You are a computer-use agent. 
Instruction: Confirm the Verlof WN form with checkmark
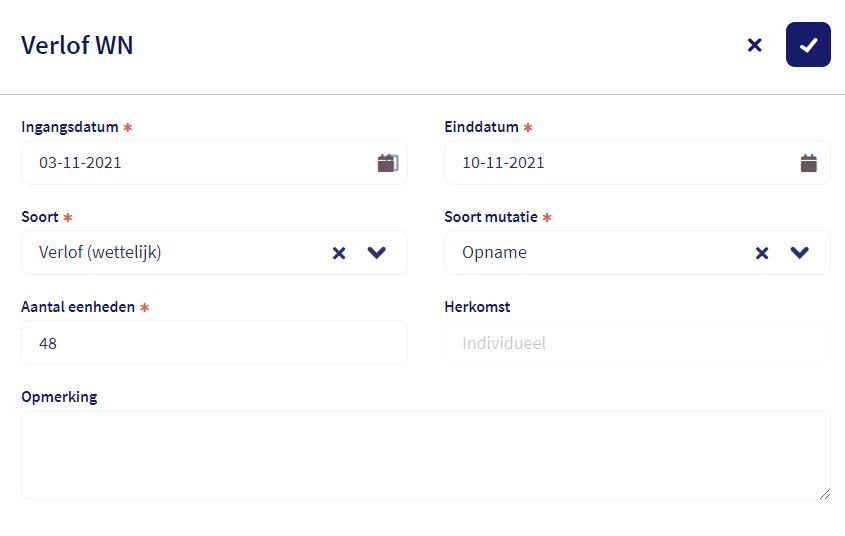808,45
